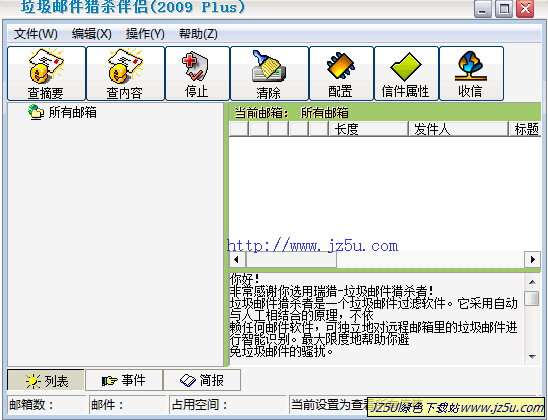
Task: Open 配置 (configuration) chip icon
Action: [341, 73]
